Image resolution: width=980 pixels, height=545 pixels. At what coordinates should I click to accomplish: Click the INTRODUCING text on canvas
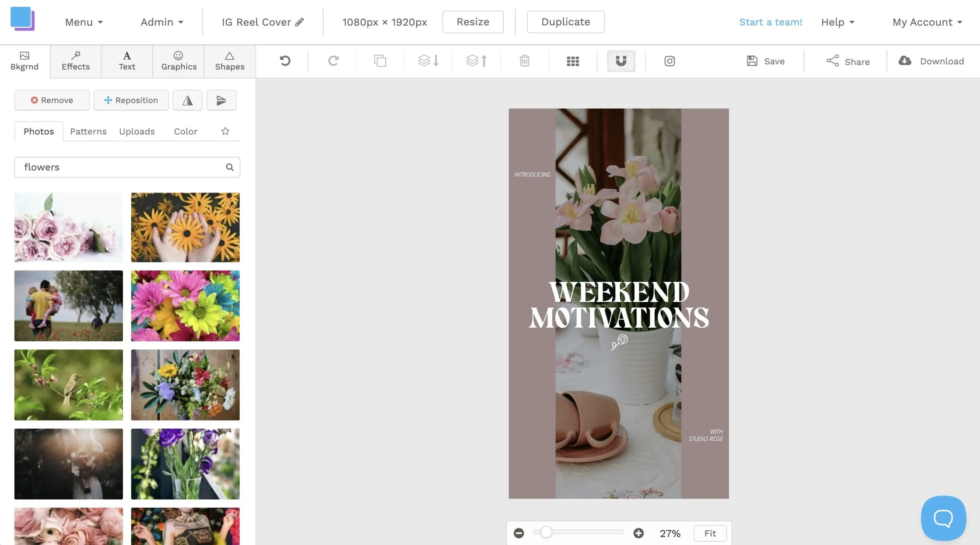pyautogui.click(x=532, y=175)
